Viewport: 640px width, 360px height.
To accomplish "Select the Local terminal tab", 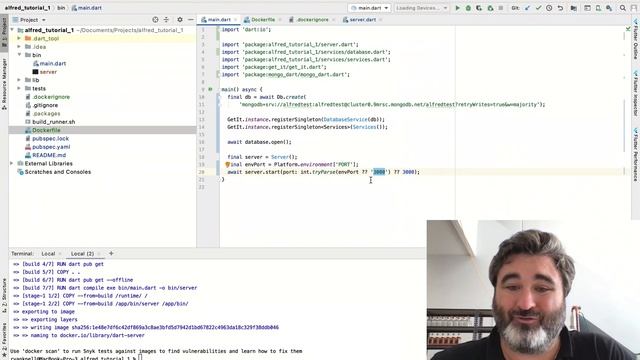I will (x=48, y=253).
